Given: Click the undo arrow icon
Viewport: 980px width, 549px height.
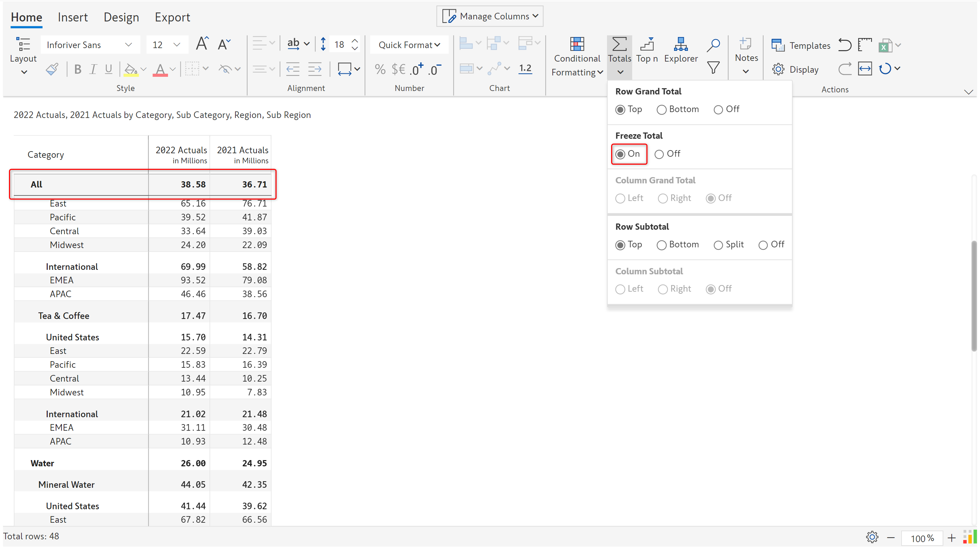Looking at the screenshot, I should point(844,45).
